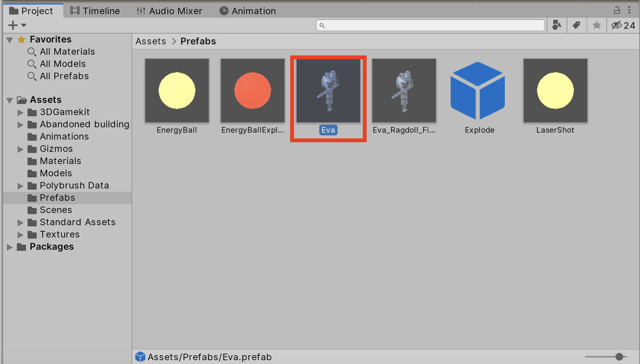The width and height of the screenshot is (640, 364).
Task: Expand the Abandoned buildings folder
Action: (21, 125)
